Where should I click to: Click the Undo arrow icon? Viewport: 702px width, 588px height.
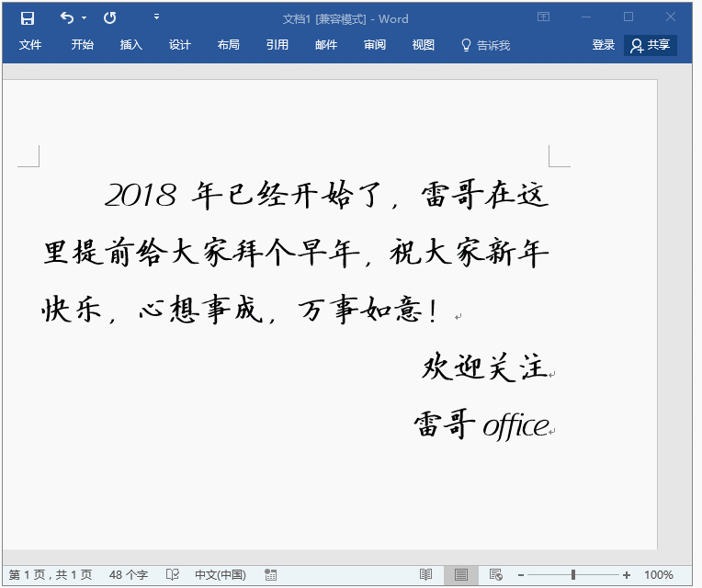pyautogui.click(x=67, y=18)
